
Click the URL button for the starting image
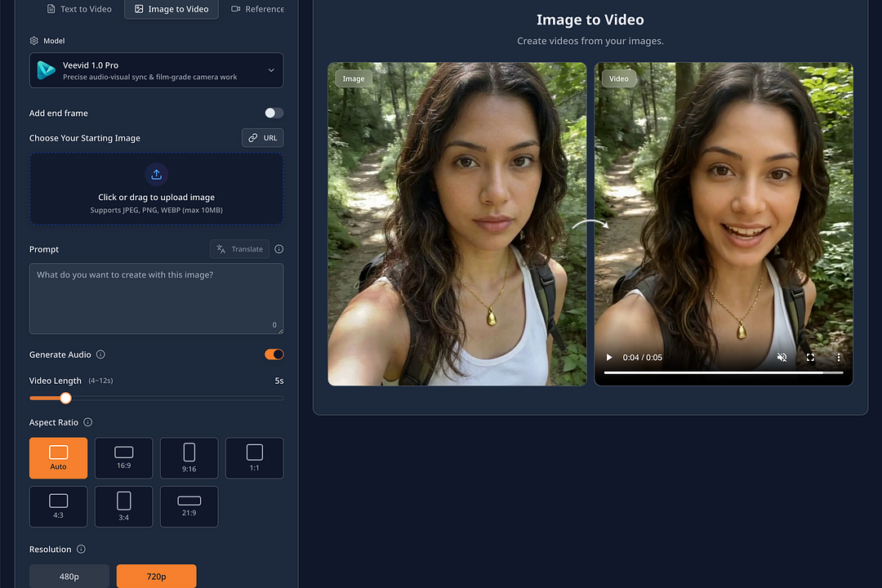click(x=262, y=137)
